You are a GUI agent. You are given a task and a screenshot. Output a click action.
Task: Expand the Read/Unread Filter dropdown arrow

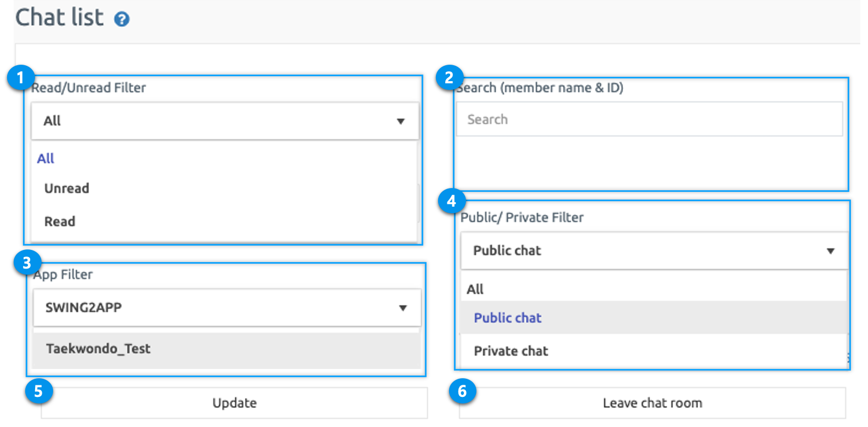point(400,121)
